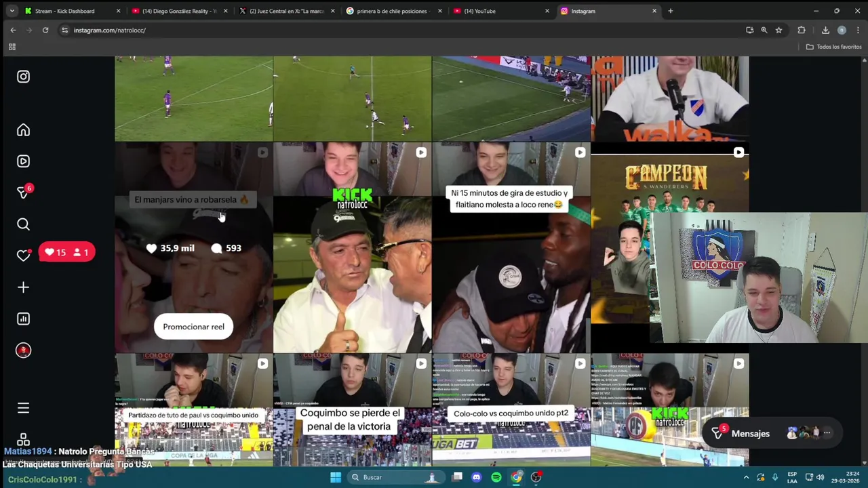Screen dimensions: 868x488
Task: Open Spotify from the taskbar
Action: pyautogui.click(x=496, y=477)
